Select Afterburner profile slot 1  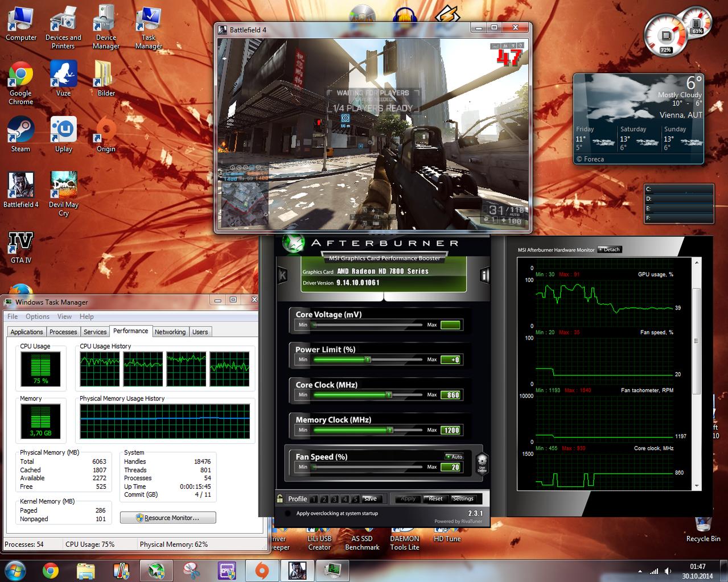[x=313, y=499]
